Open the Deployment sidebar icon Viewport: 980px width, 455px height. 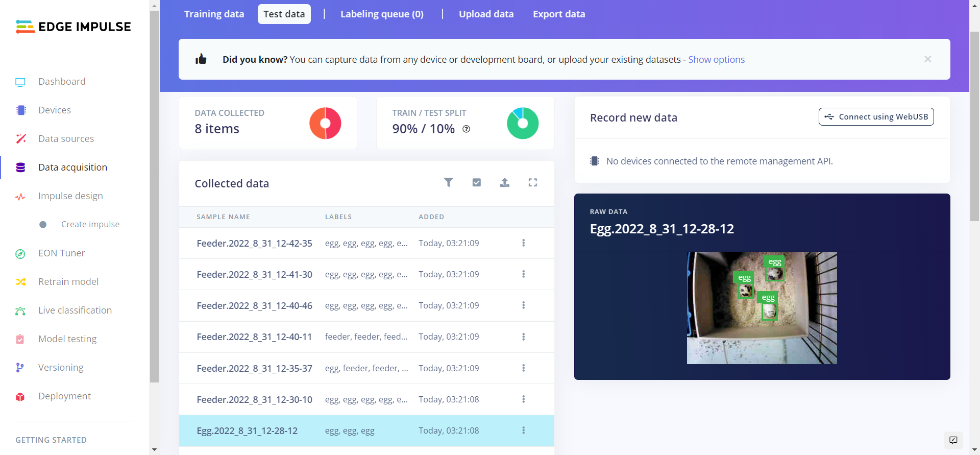coord(20,397)
